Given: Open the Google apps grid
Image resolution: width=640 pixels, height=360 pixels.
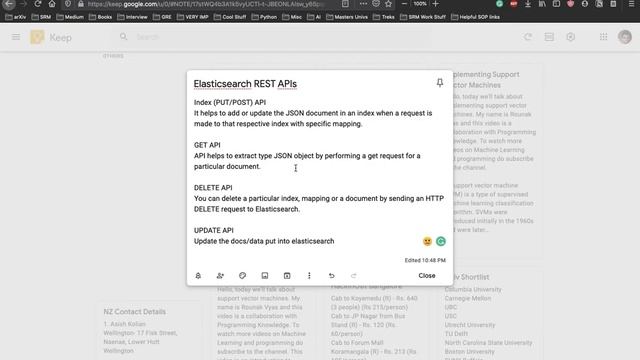Looking at the screenshot, I should tap(603, 37).
